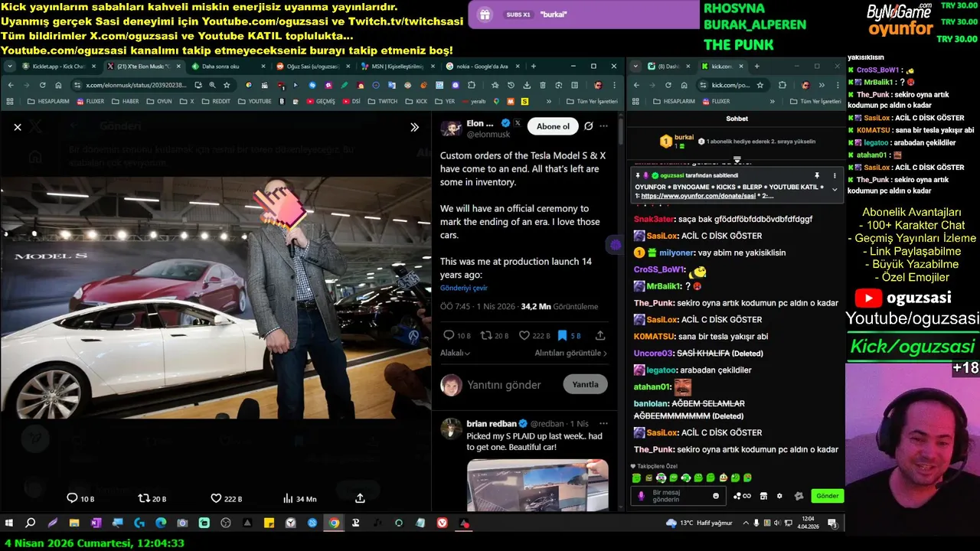Image resolution: width=980 pixels, height=551 pixels.
Task: Toggle the bookmark showing 5 B
Action: [x=562, y=335]
